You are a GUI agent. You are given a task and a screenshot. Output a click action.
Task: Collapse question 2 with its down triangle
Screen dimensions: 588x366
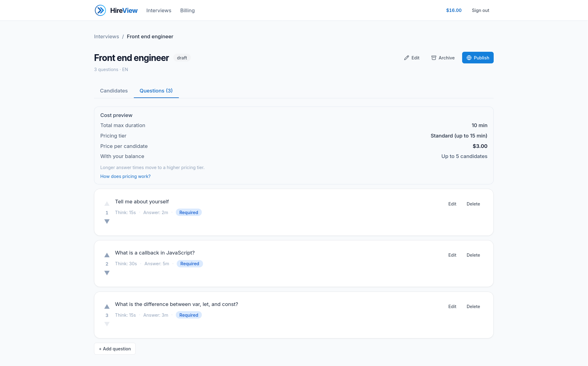click(107, 273)
